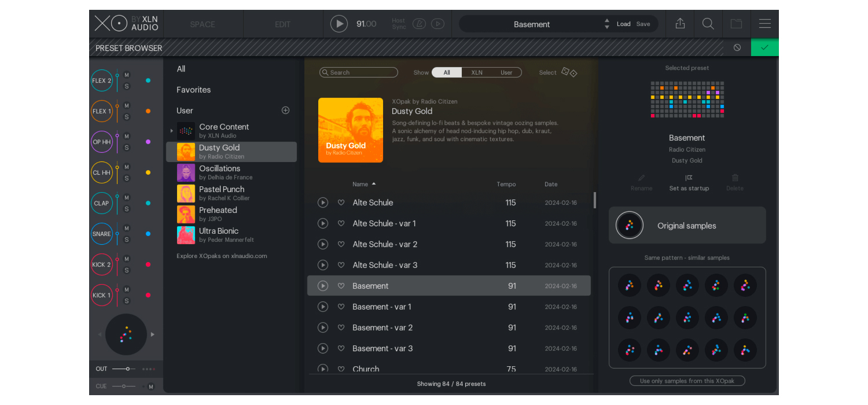Sort presets by Name column header
Viewport: 868px width, 405px height.
(361, 184)
